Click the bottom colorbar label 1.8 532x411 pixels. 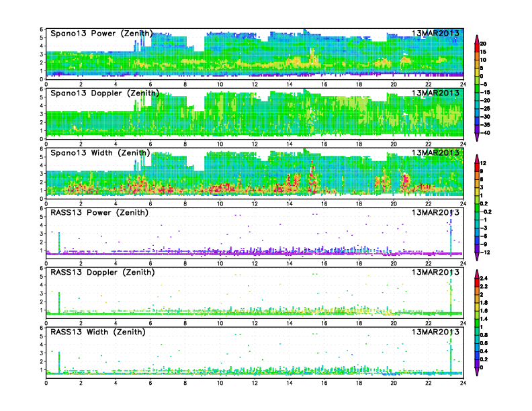click(x=484, y=302)
